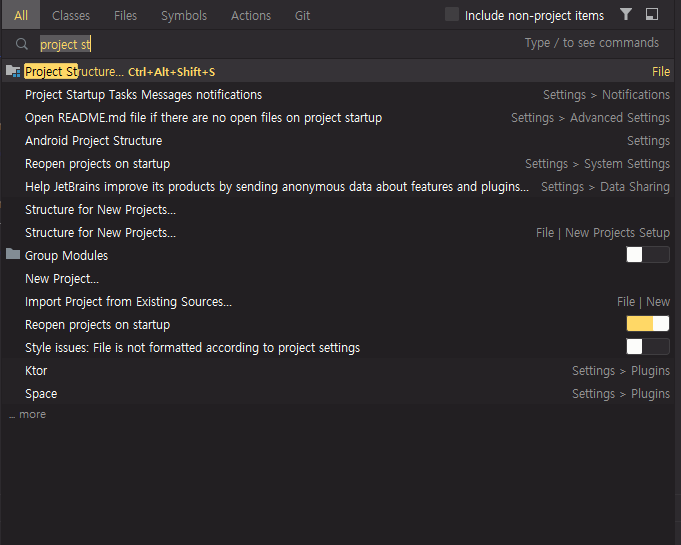The image size is (681, 545).
Task: Switch to the Files tab
Action: click(x=126, y=16)
